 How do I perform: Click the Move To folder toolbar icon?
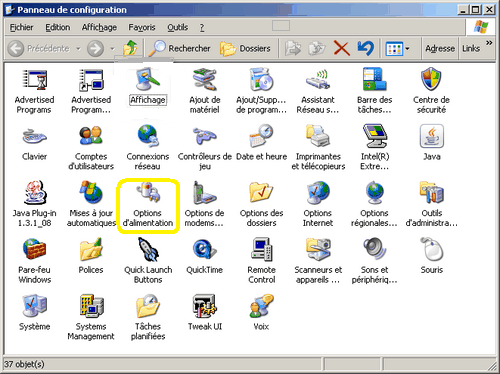tap(293, 49)
